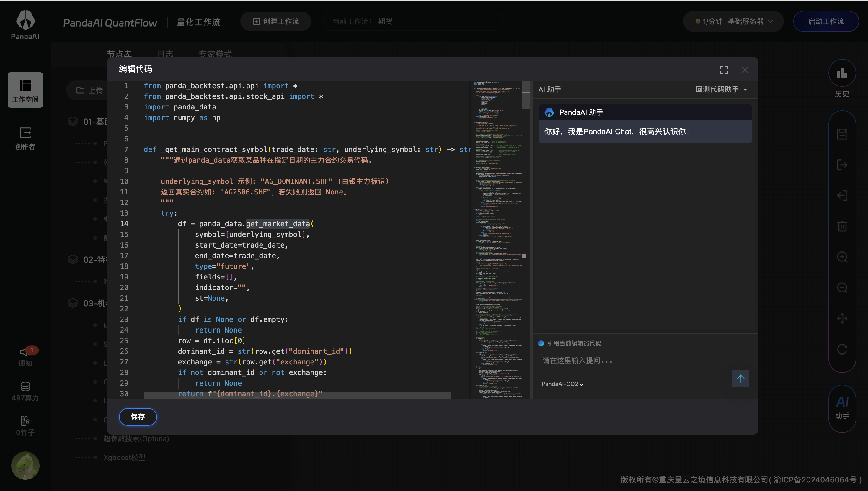
Task: Switch to the 专家模式 tab
Action: [215, 54]
